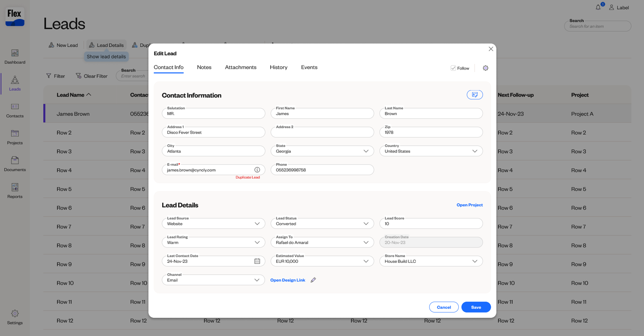Click the Save button

coord(476,307)
